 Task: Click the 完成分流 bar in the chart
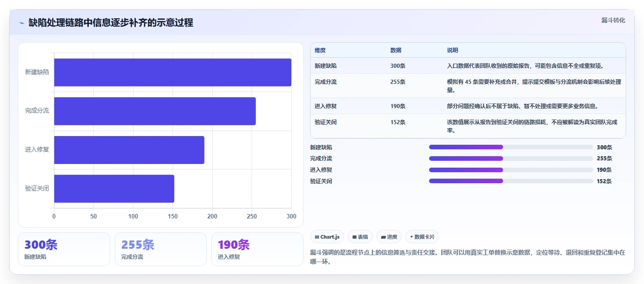click(155, 111)
